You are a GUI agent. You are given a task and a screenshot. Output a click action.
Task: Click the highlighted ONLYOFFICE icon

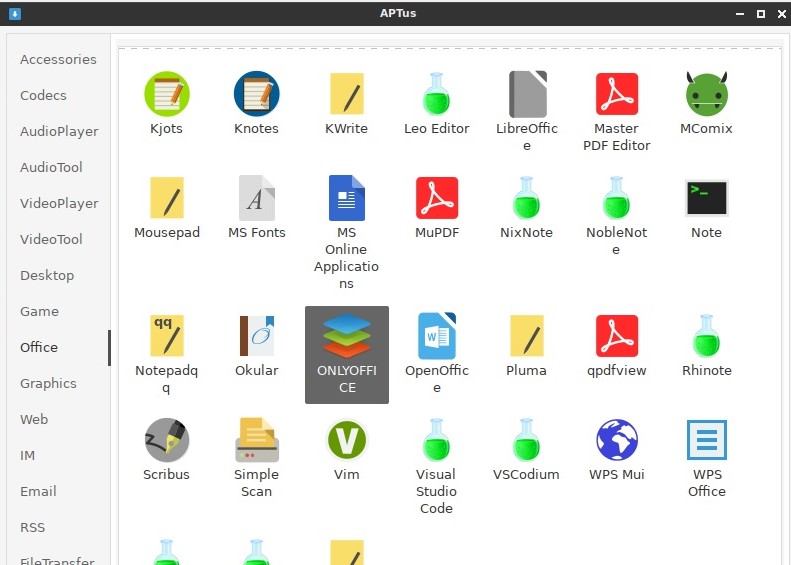[x=347, y=335]
